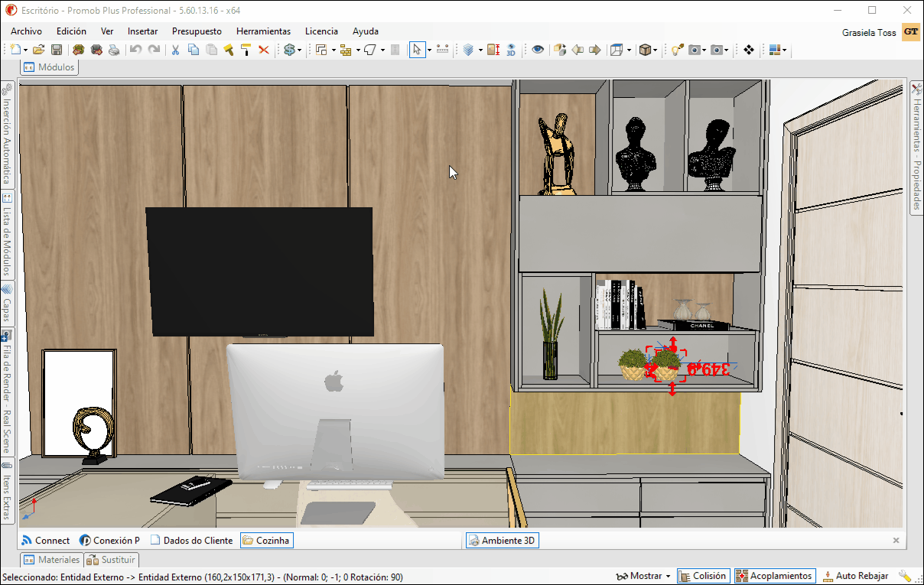Viewport: 924px width, 585px height.
Task: Select the yellow paint brush tool
Action: tap(229, 50)
